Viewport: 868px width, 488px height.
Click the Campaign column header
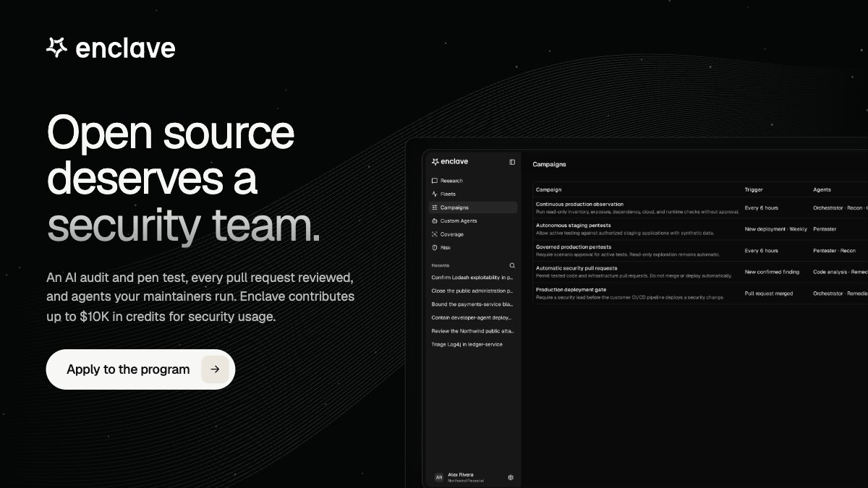click(549, 189)
